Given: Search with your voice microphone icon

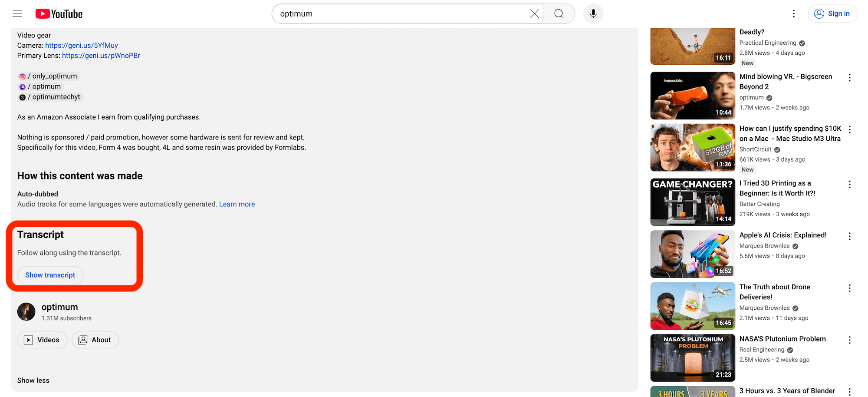Looking at the screenshot, I should click(x=593, y=14).
